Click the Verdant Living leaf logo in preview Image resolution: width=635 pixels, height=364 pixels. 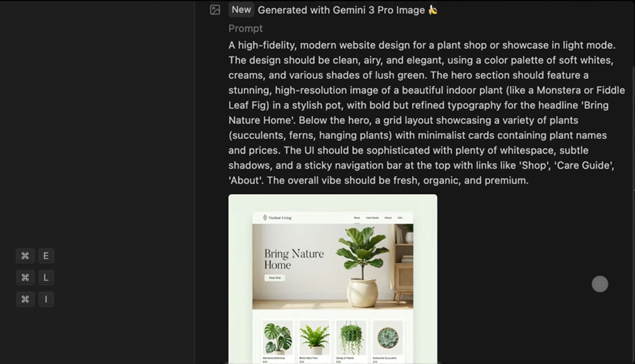265,218
